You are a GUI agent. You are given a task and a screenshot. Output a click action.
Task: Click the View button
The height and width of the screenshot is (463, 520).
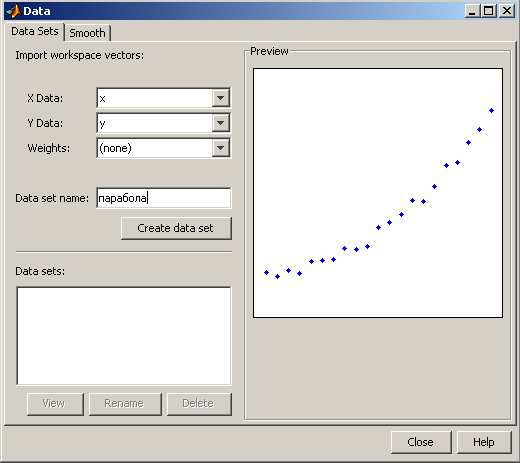pos(55,404)
